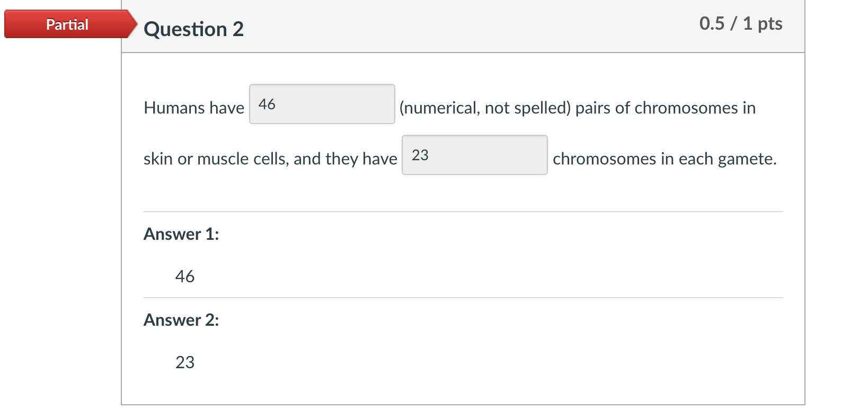Screen dimensions: 868x417
Task: Focus the second blank containing 23
Action: pos(475,155)
